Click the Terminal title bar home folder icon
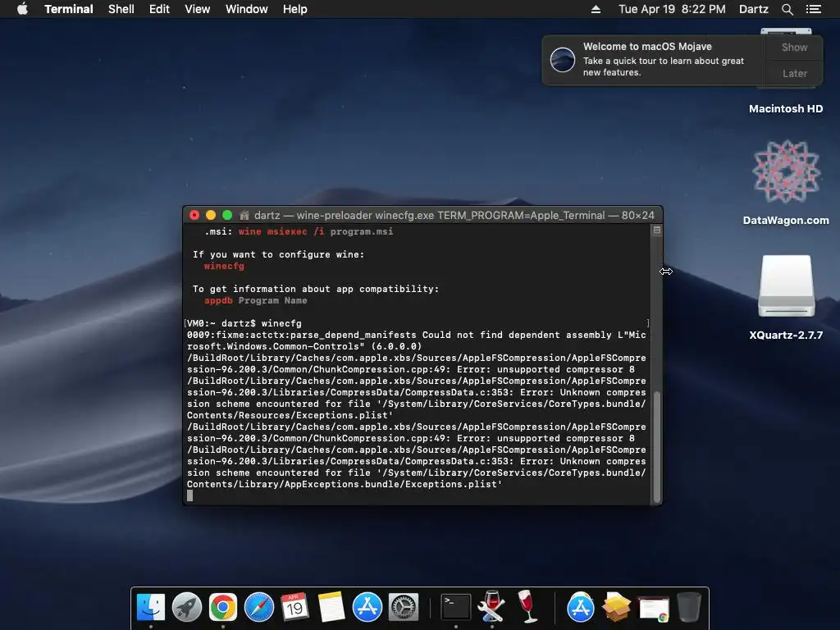 [244, 216]
